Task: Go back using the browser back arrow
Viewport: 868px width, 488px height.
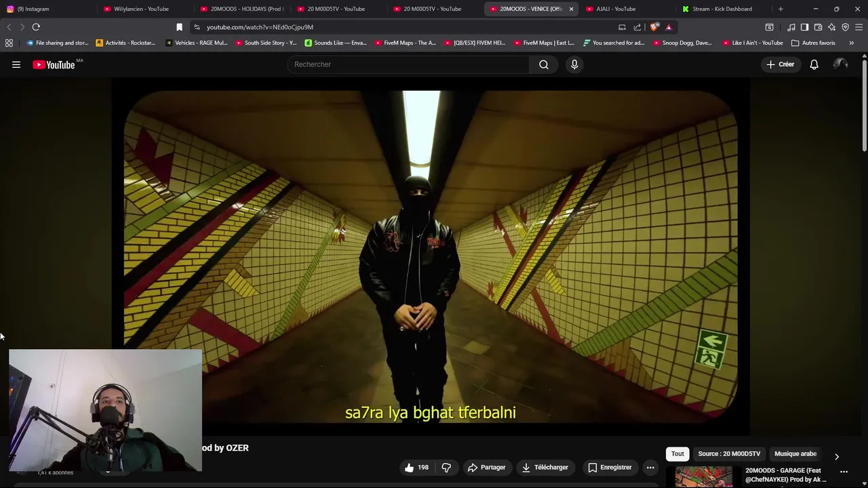Action: [9, 27]
